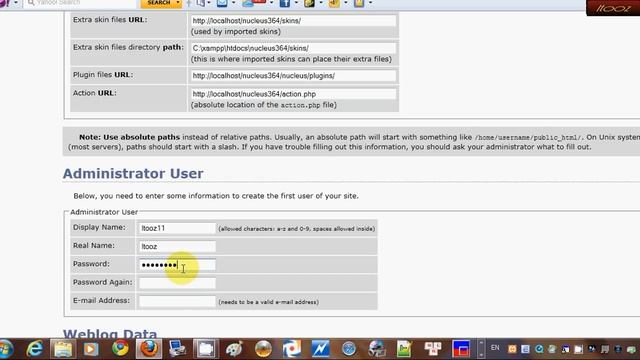Open the compass-style browser icon in taskbar

click(x=349, y=349)
